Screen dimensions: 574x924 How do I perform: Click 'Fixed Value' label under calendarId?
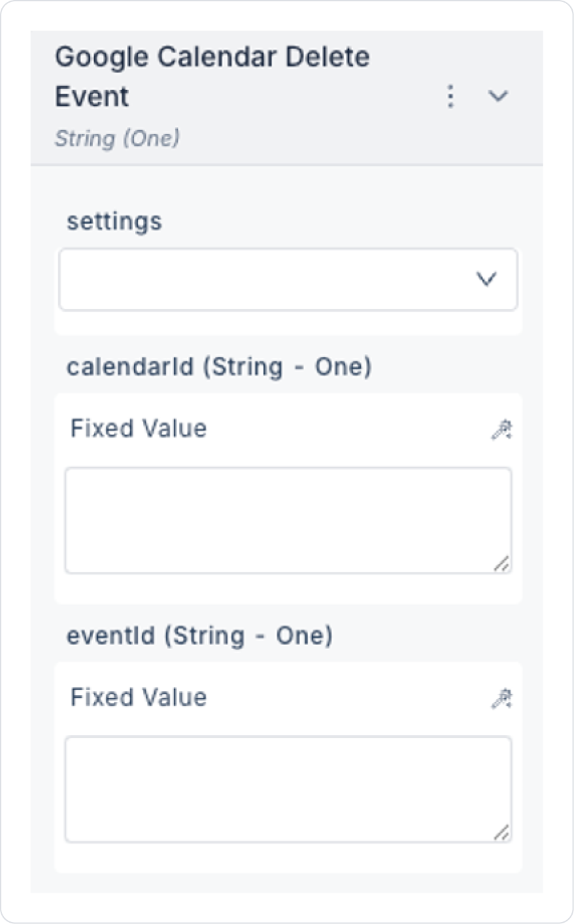point(139,429)
